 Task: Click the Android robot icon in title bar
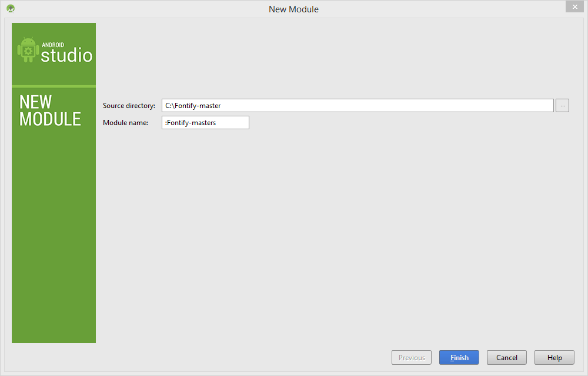(11, 8)
